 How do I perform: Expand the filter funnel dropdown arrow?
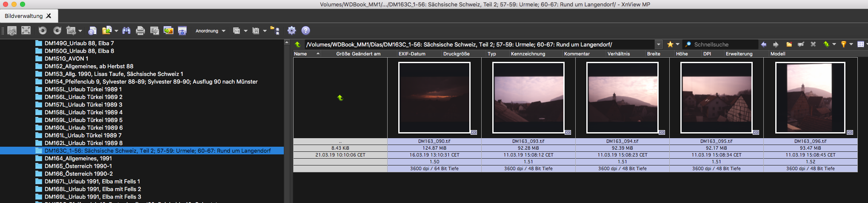point(851,44)
